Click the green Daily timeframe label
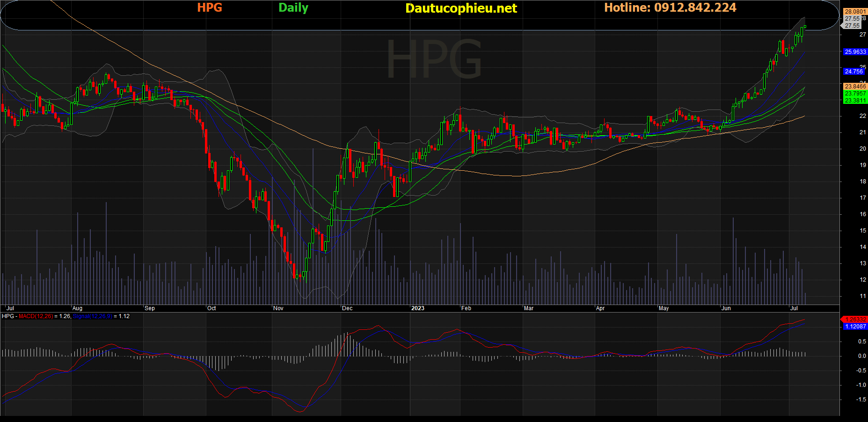Screen dimensions: 868x422 (293, 7)
